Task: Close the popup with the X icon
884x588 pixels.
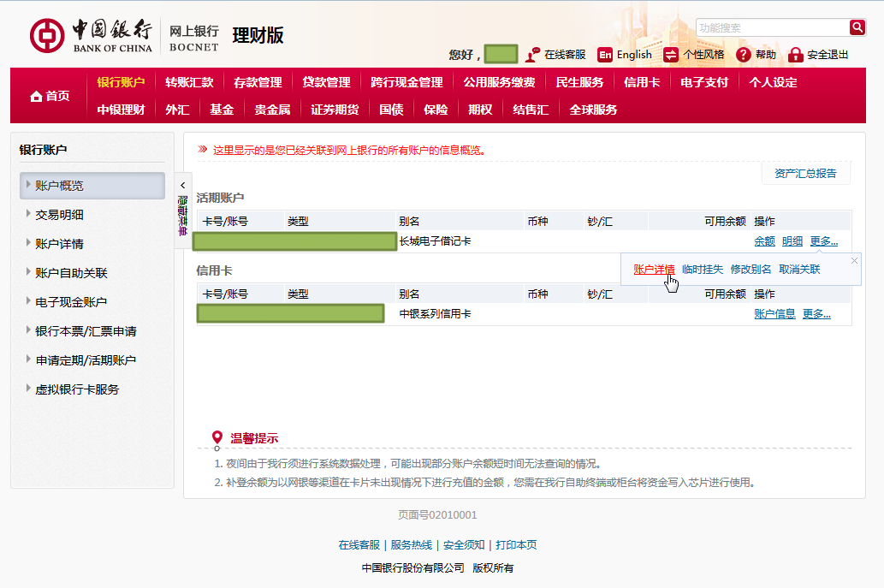Action: coord(854,260)
